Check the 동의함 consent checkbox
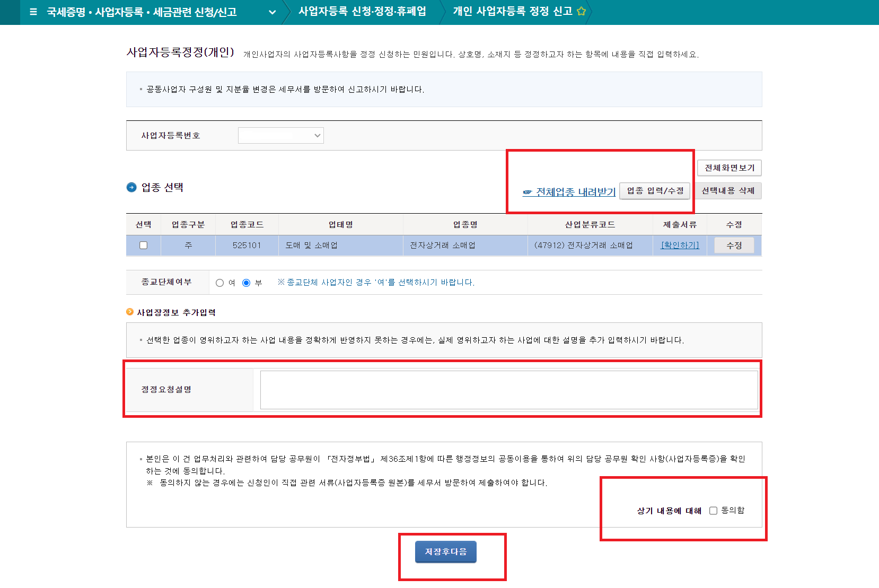This screenshot has width=879, height=588. click(x=713, y=511)
